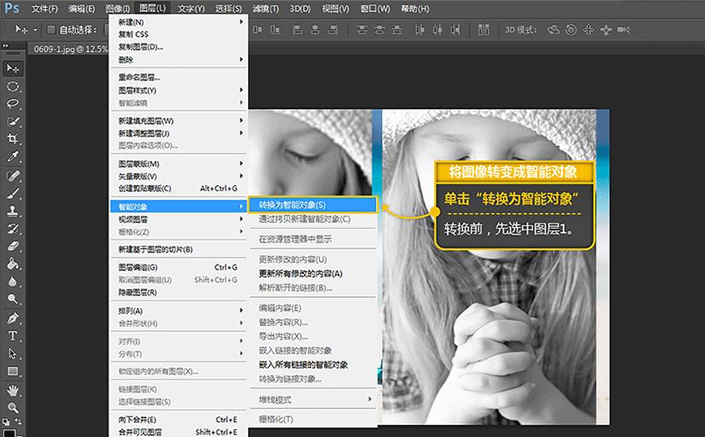
Task: Select the Eyedropper tool
Action: pyautogui.click(x=14, y=157)
